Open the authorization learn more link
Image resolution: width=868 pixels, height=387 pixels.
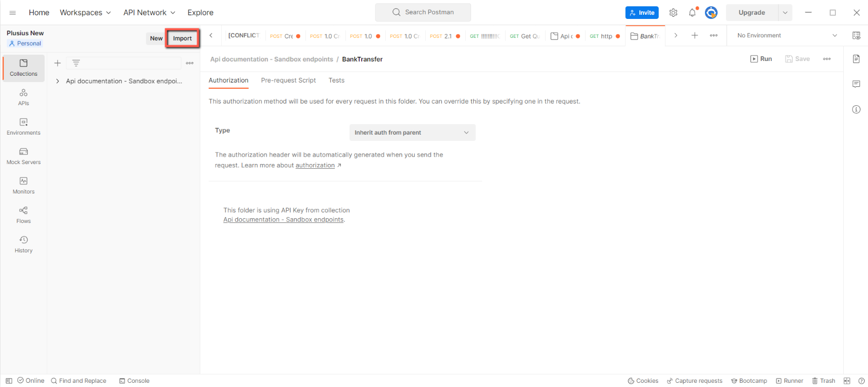pyautogui.click(x=315, y=165)
